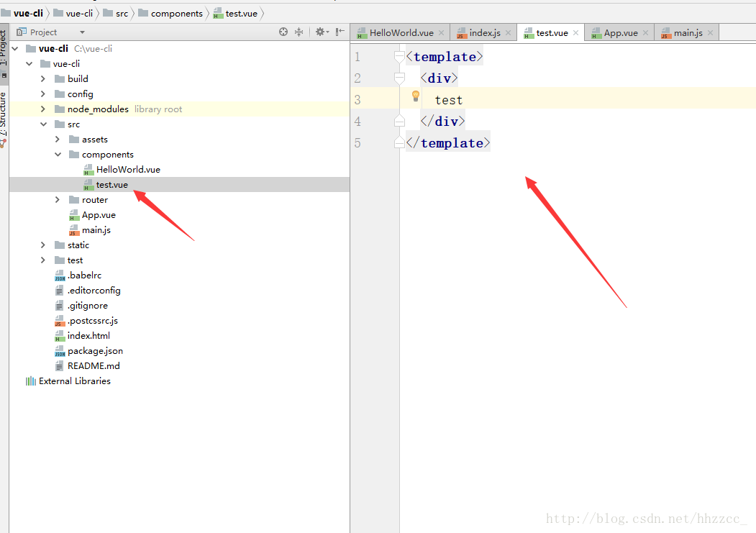Hide the Project tool window icon
756x533 pixels.
(340, 32)
